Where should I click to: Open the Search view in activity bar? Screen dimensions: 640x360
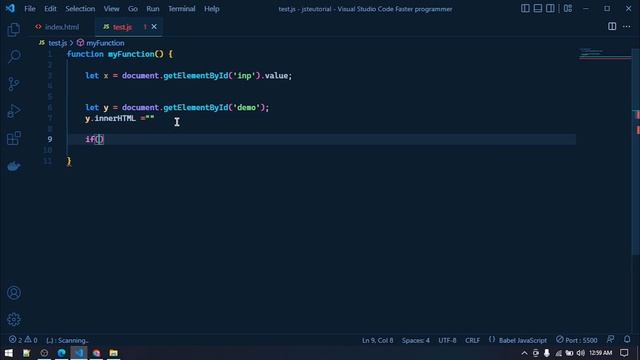pos(14,56)
